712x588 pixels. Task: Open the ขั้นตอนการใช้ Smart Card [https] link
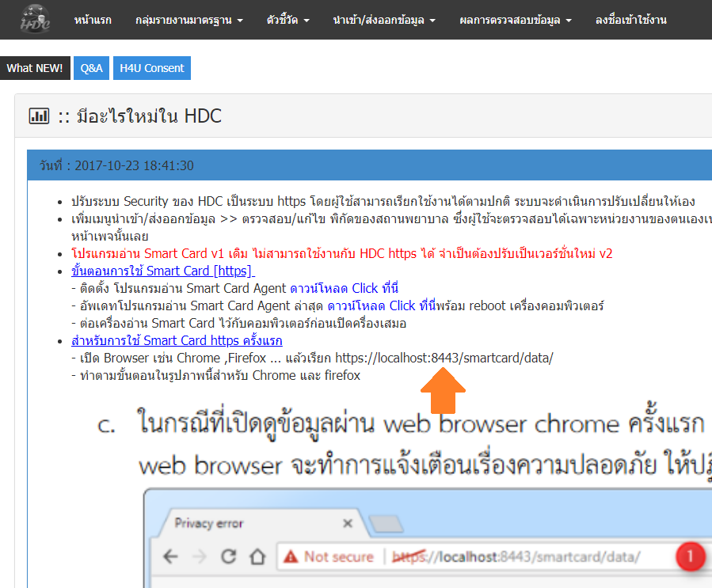[x=162, y=271]
